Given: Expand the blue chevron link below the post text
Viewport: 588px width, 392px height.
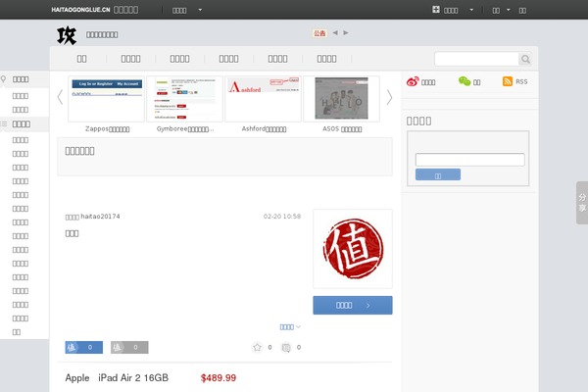Looking at the screenshot, I should click(290, 327).
